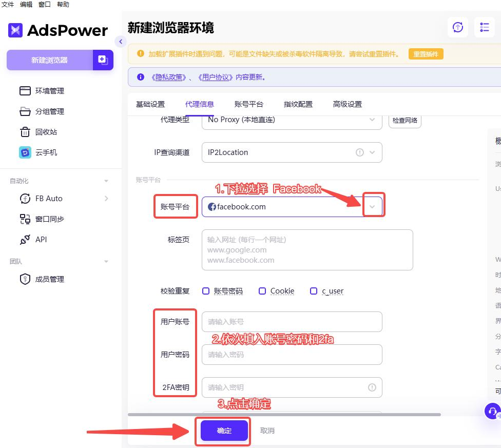Collapse the sidebar with the arrow icon
Screen dimensions: 501x448
coord(121,42)
